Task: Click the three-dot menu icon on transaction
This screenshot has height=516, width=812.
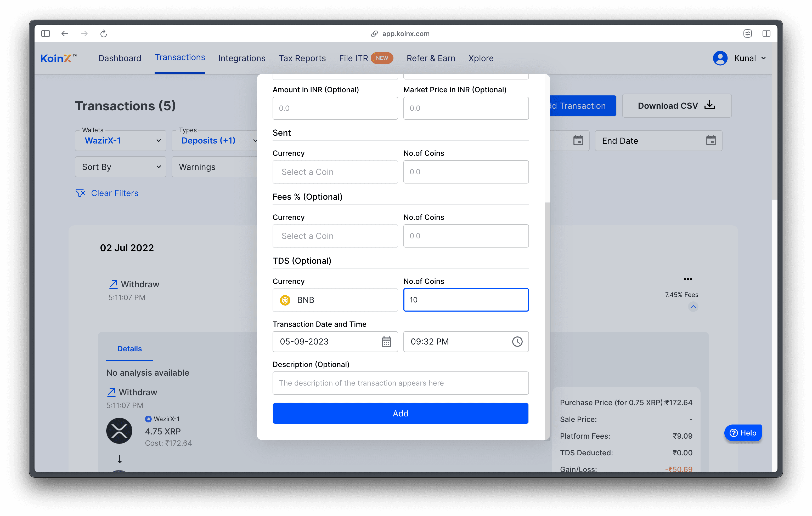Action: (688, 279)
